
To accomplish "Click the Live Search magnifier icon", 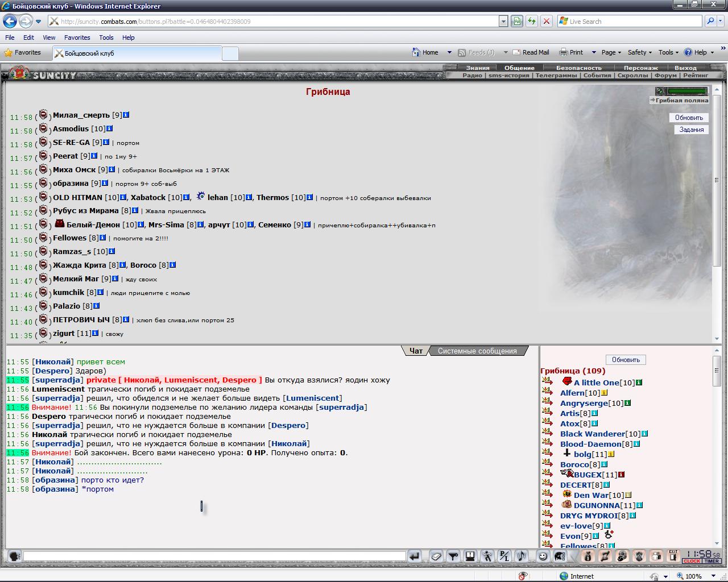I will (x=710, y=21).
